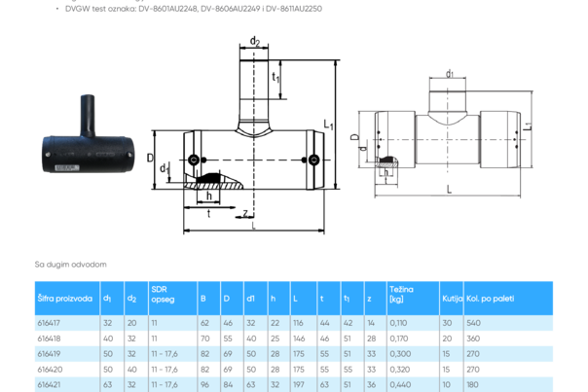Select product code 616420 cell
This screenshot has width=588, height=392.
pos(50,370)
